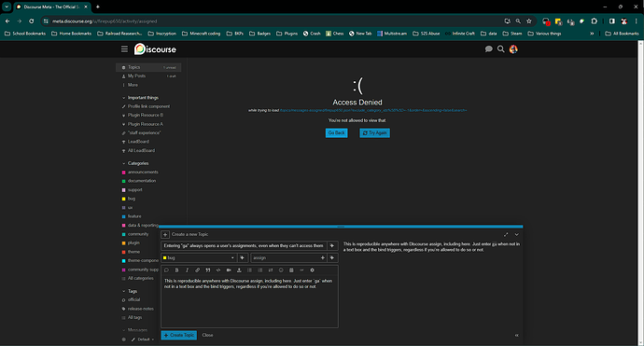
Task: Click the sparkle icon beside the bug category
Action: coord(243,257)
